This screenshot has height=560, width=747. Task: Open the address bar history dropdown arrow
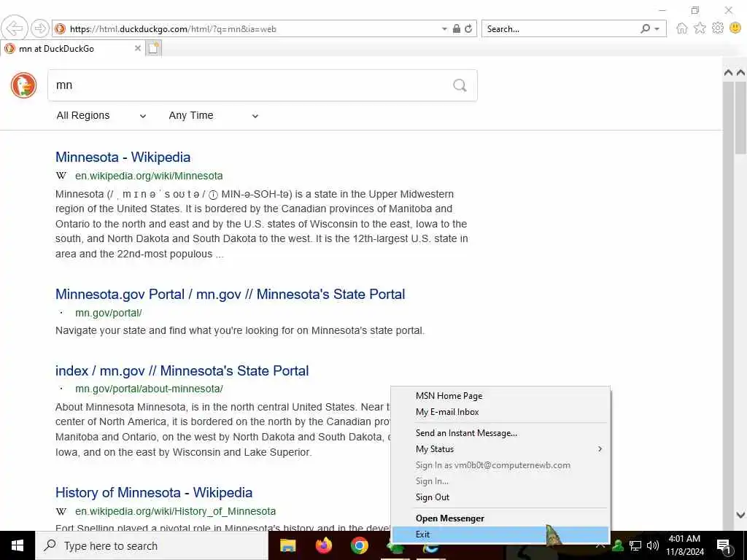pyautogui.click(x=444, y=29)
